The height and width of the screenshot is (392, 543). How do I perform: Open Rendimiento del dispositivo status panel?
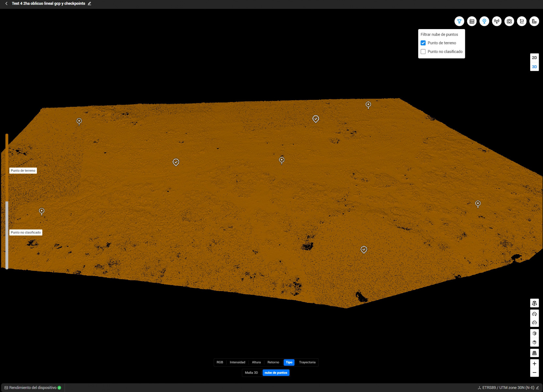pos(33,388)
